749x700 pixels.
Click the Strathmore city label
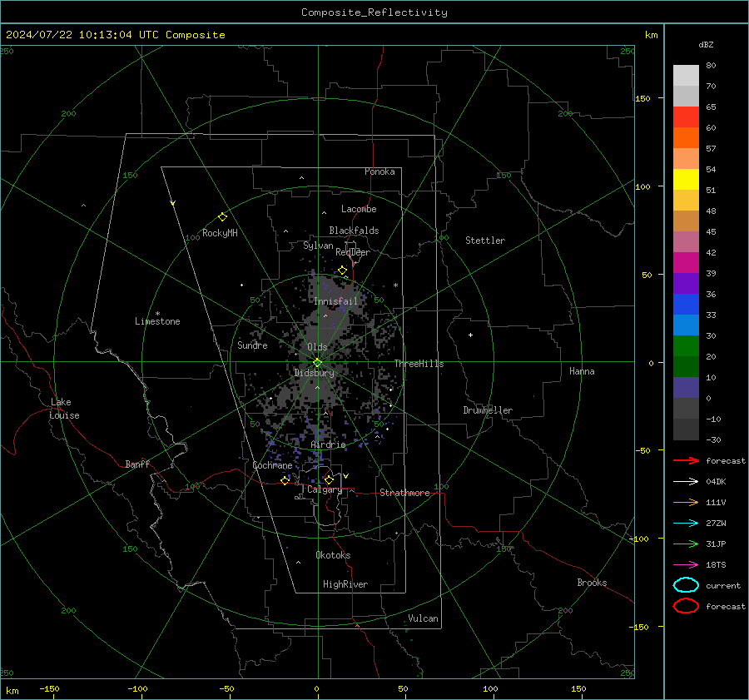pyautogui.click(x=405, y=493)
